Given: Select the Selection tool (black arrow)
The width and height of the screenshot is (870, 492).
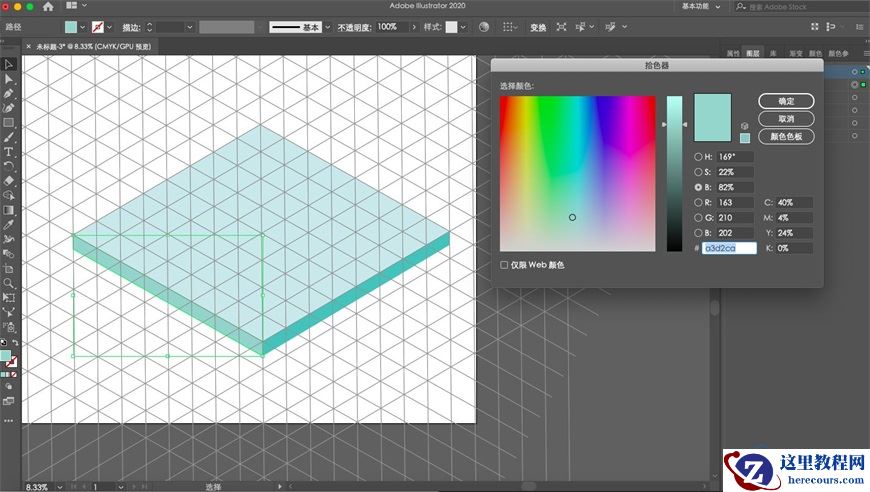Looking at the screenshot, I should [8, 64].
